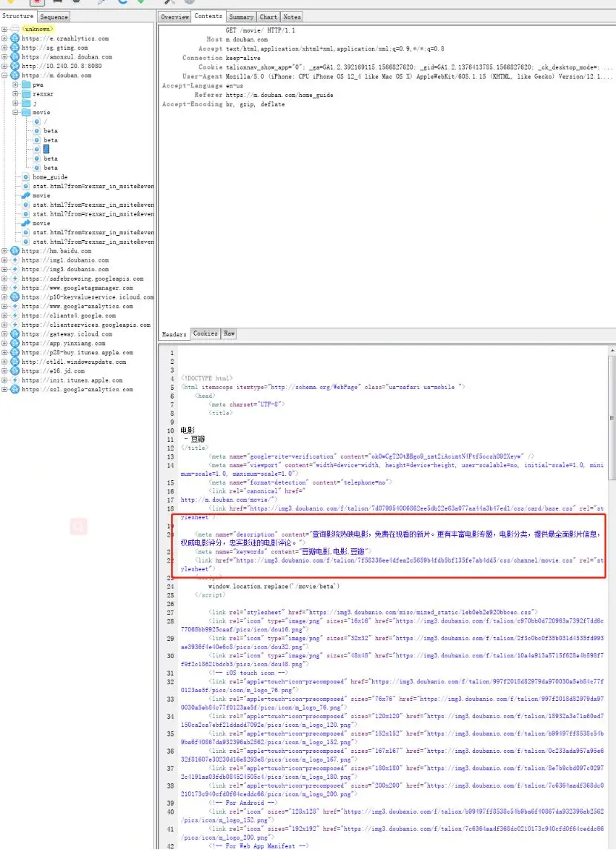Open the Chart tab

(268, 17)
